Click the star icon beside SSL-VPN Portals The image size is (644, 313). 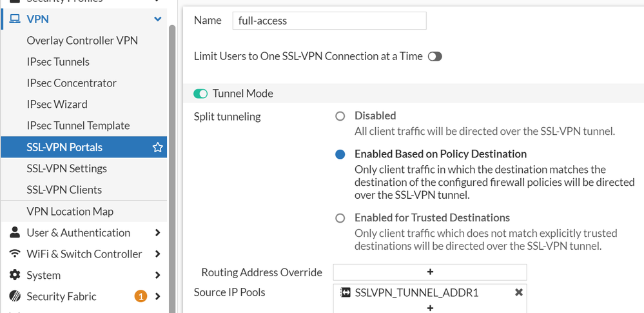tap(157, 147)
